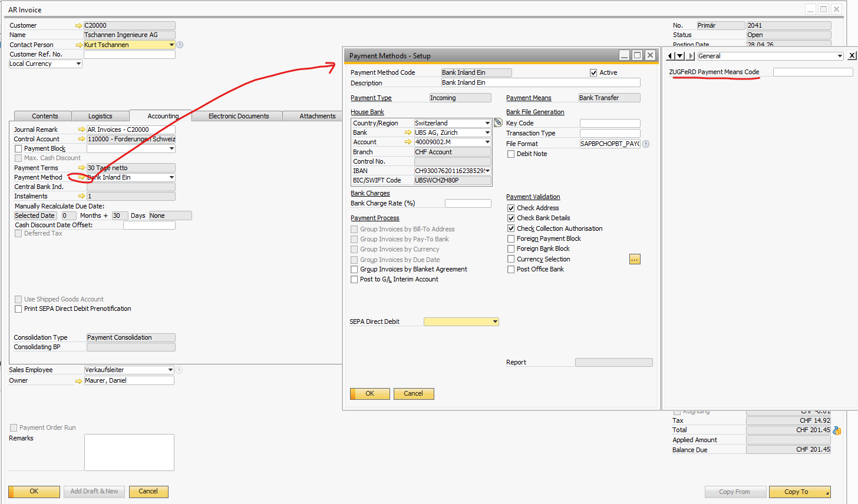Expand the Account 40009002.M dropdown
Screen dimensions: 858x504
[487, 142]
